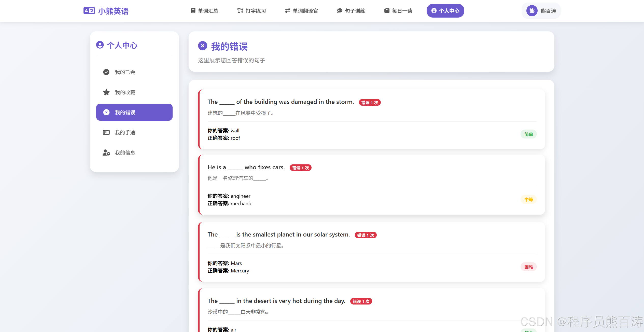644x332 pixels.
Task: Click the sentence 'He is a _____ who fixes cars.'
Action: tap(246, 167)
